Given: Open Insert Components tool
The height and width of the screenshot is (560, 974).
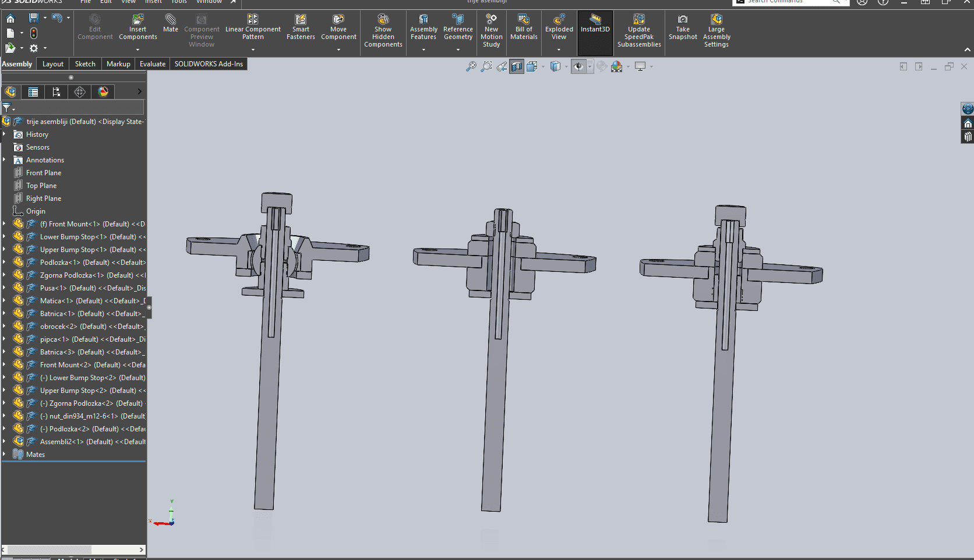Looking at the screenshot, I should pos(138,27).
